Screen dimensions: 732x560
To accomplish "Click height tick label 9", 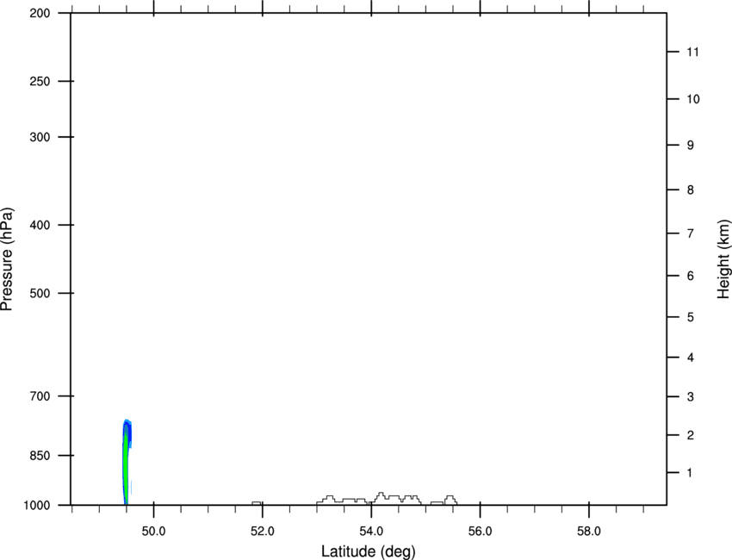I will [691, 146].
